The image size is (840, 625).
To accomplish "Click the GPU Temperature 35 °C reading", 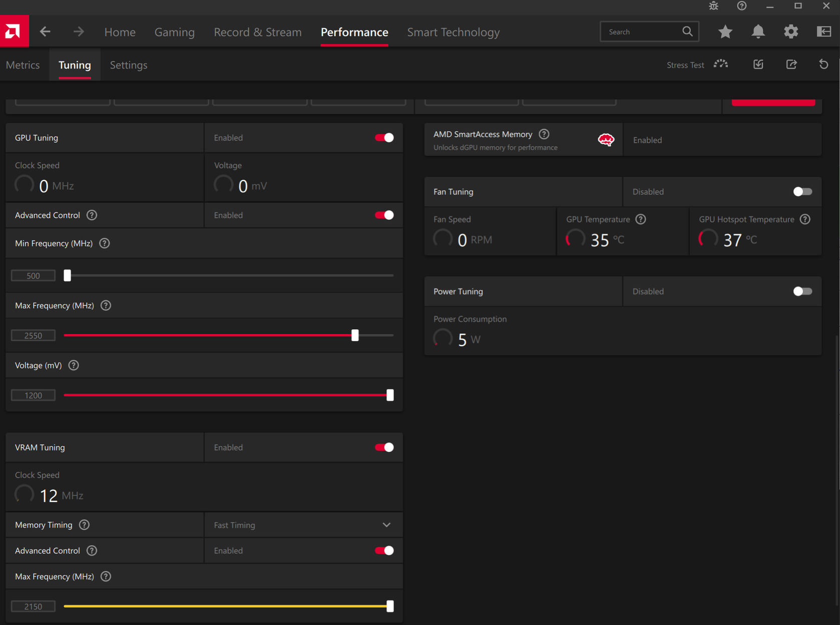I will pos(596,239).
